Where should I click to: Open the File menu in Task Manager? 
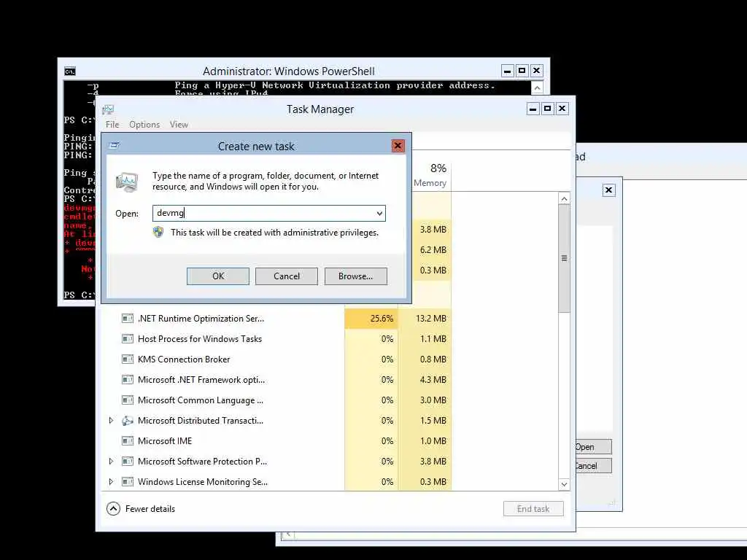[112, 125]
